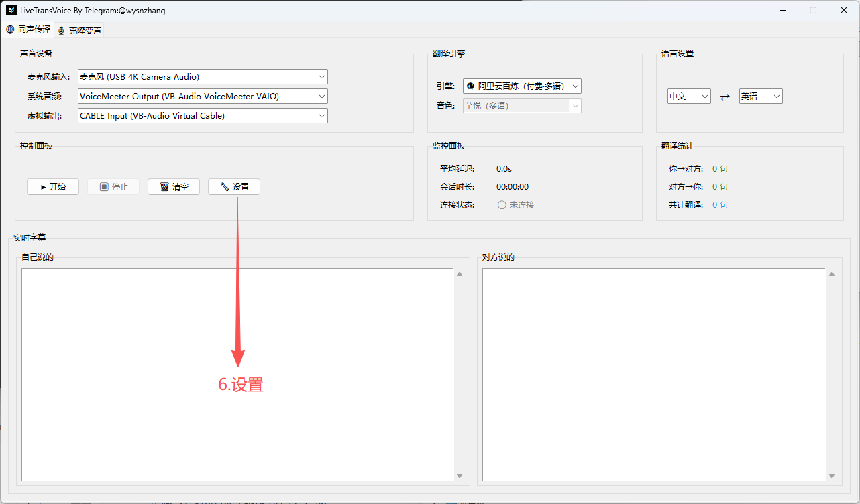Choose a translation engine from 引擎 dropdown
860x504 pixels.
pyautogui.click(x=522, y=86)
